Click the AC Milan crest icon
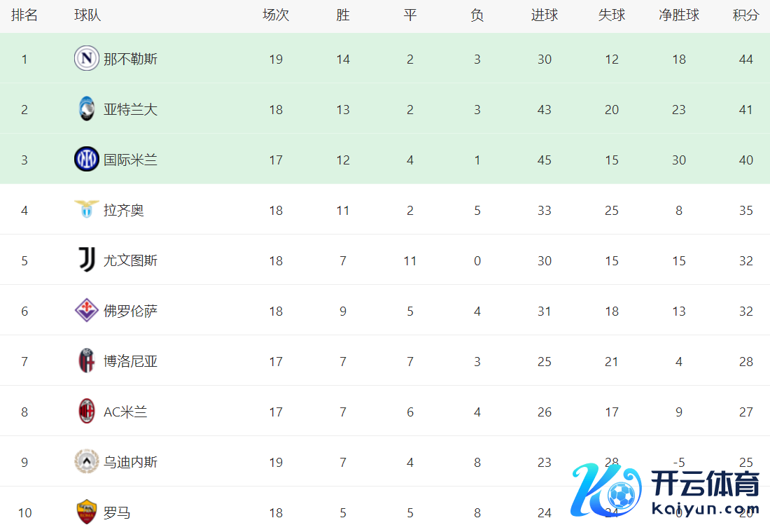The height and width of the screenshot is (532, 770). click(x=87, y=411)
